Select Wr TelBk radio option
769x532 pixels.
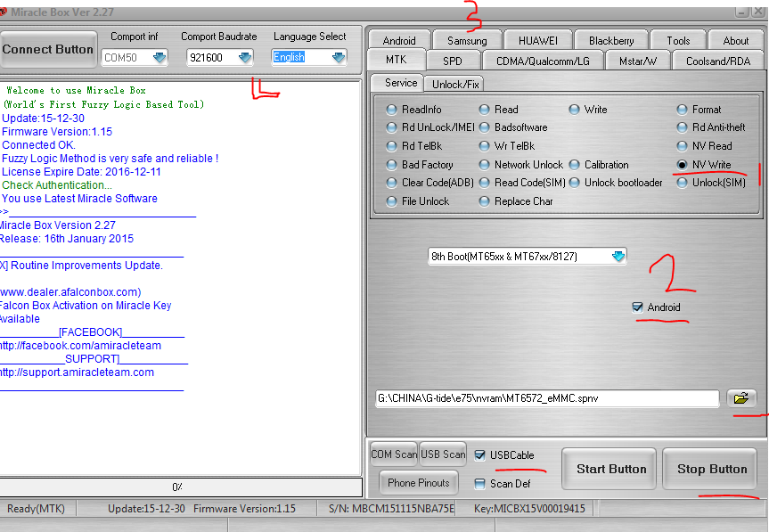point(507,146)
